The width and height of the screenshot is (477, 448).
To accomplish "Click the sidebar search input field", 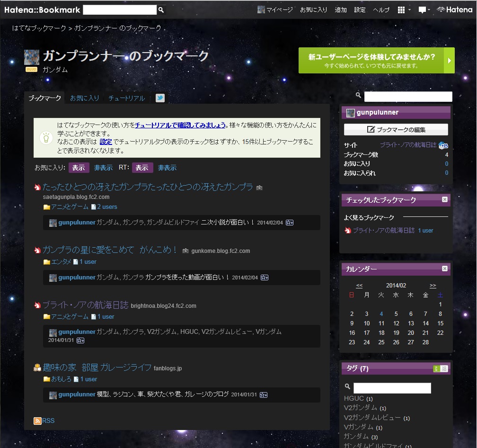I will tap(408, 96).
